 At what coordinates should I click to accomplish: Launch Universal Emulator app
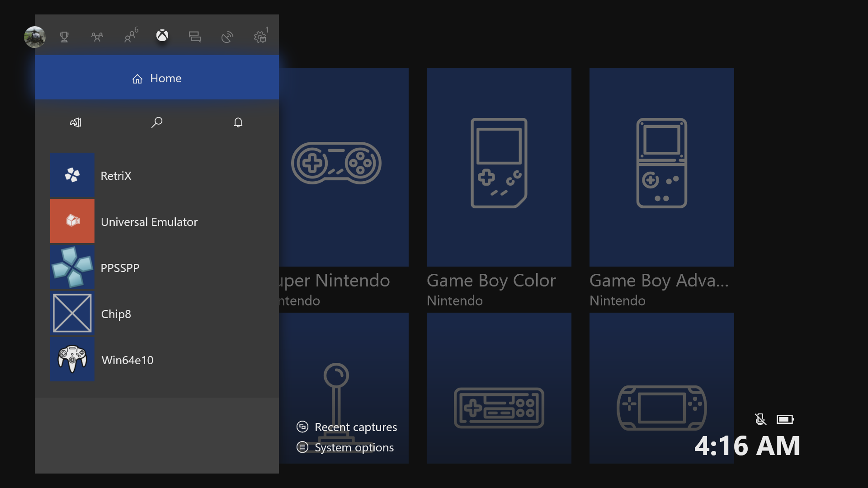[x=149, y=222]
